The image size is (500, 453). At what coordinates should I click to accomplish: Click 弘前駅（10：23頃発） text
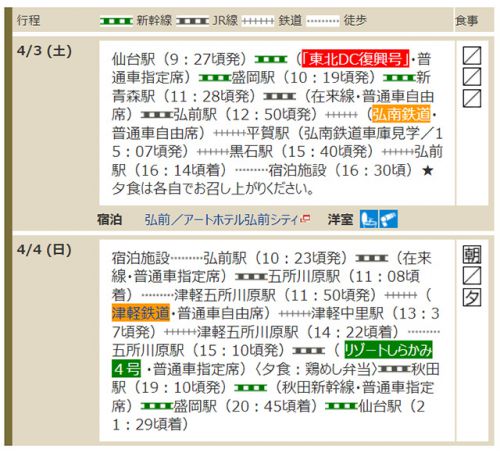click(277, 258)
